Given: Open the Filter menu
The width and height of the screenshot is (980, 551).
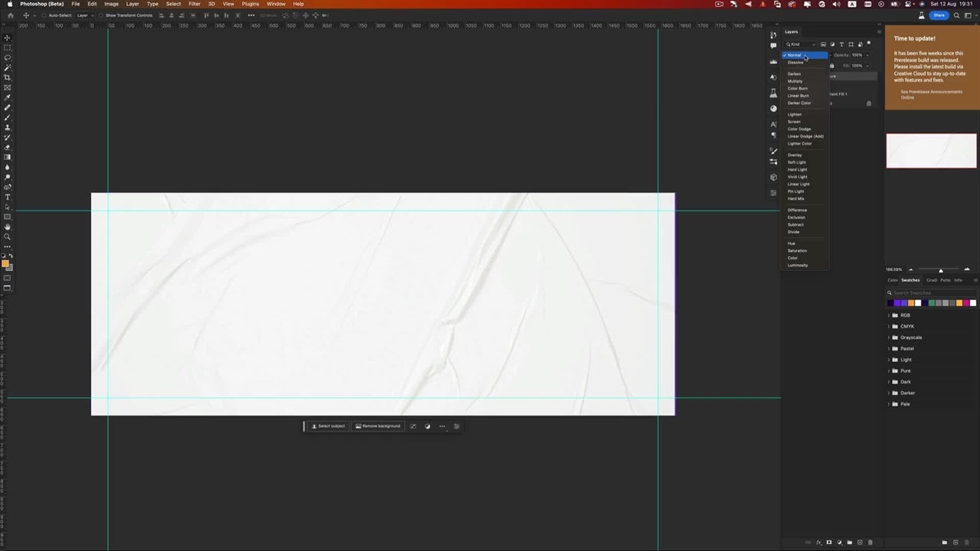Looking at the screenshot, I should (194, 4).
